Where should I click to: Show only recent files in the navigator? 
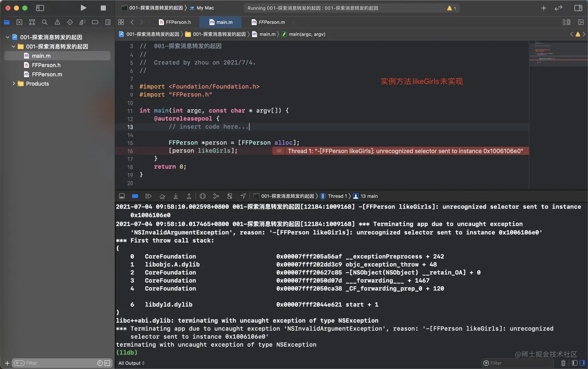tap(100, 363)
